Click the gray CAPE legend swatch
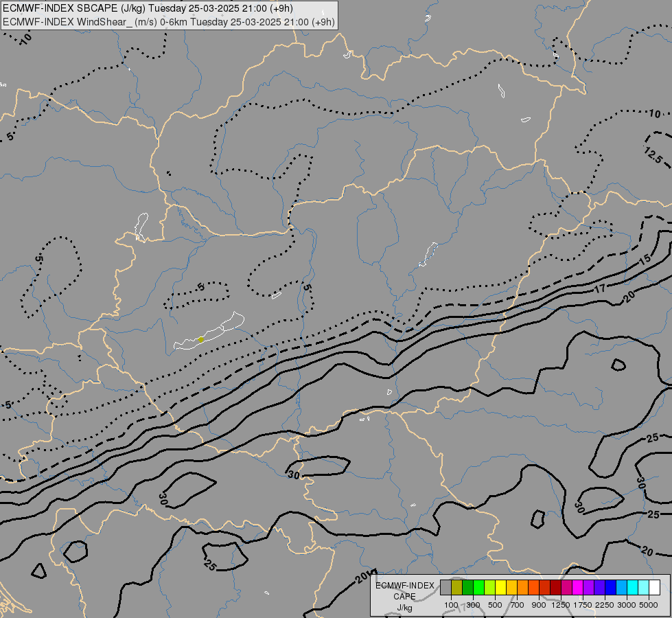The height and width of the screenshot is (618, 672). click(445, 587)
